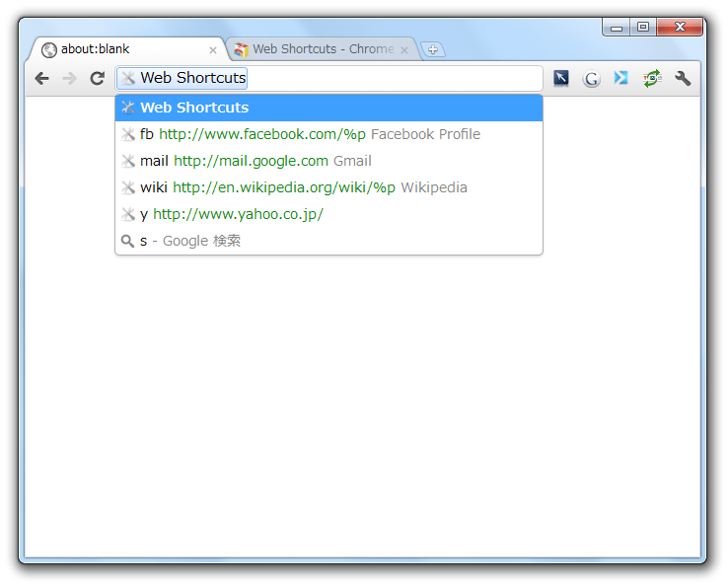This screenshot has width=728, height=584.
Task: Click the tools icon beside fb suggestion
Action: pyautogui.click(x=128, y=134)
